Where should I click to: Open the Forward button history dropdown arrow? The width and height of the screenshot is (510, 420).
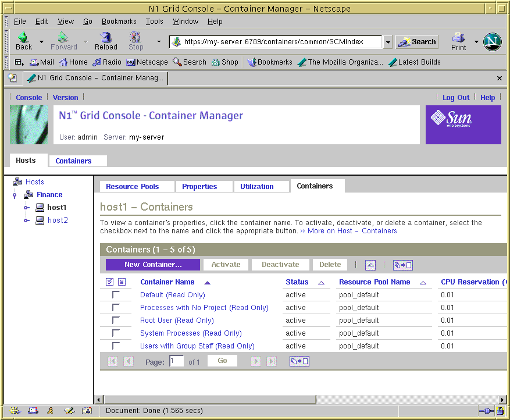tap(85, 42)
